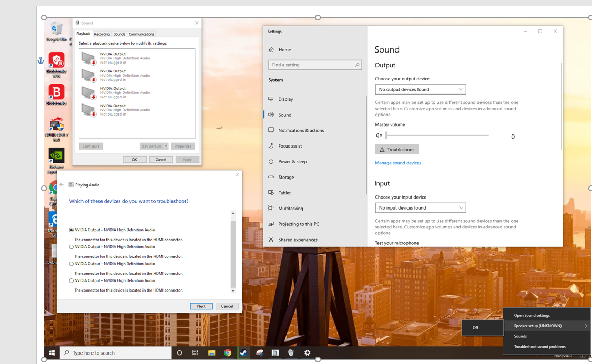Click the speaker Sound icon on the taskbar
Image resolution: width=592 pixels, height=364 pixels.
[291, 352]
